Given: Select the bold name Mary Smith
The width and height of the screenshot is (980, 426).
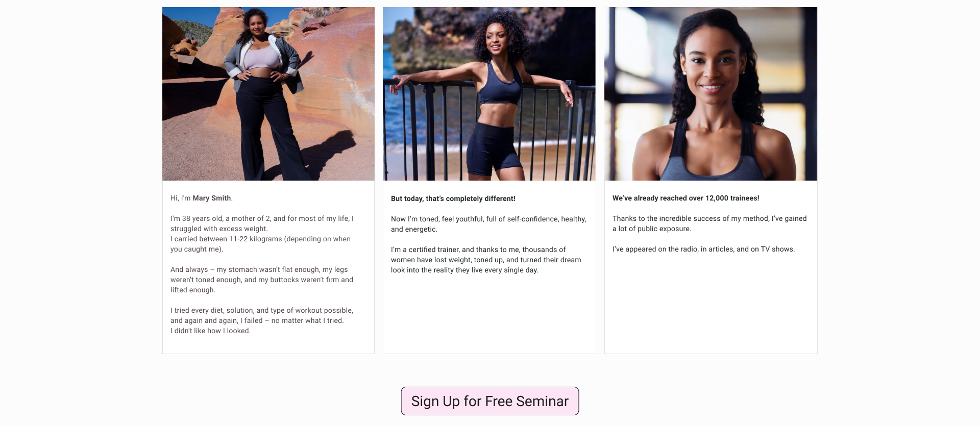Looking at the screenshot, I should click(212, 198).
